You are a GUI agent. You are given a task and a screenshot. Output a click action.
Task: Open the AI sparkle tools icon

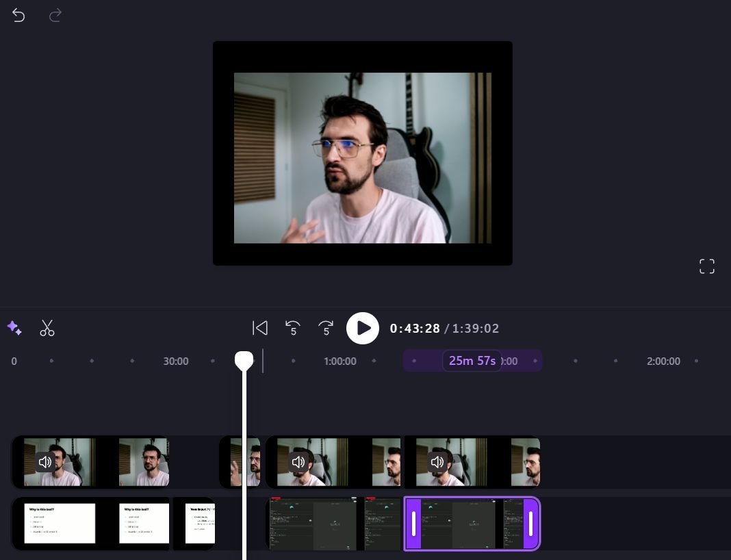tap(14, 328)
